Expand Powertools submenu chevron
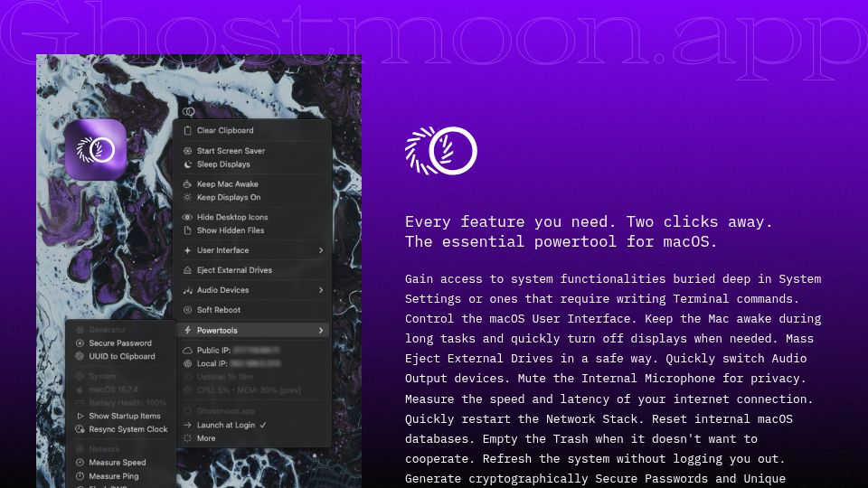 321,331
